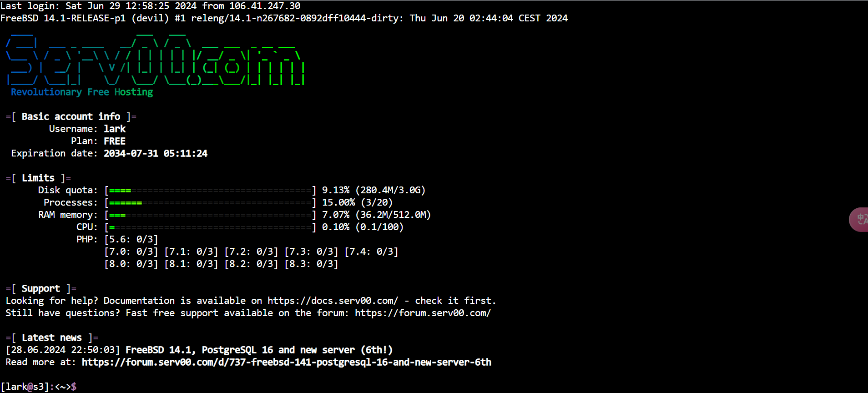
Task: Click the expiration date value
Action: point(156,153)
